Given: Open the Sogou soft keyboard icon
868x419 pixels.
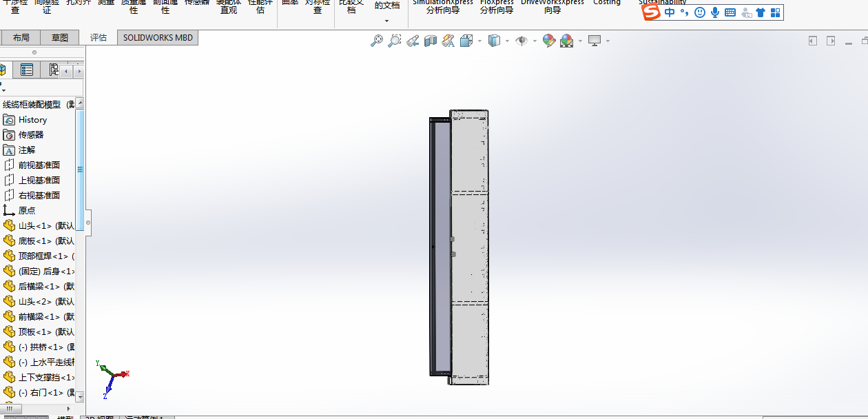Looking at the screenshot, I should click(730, 12).
